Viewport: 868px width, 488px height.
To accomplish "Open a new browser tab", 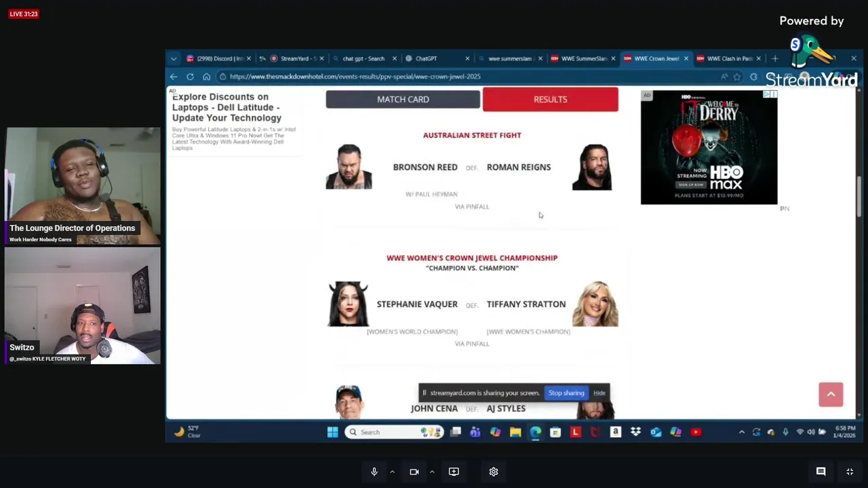I will [774, 58].
